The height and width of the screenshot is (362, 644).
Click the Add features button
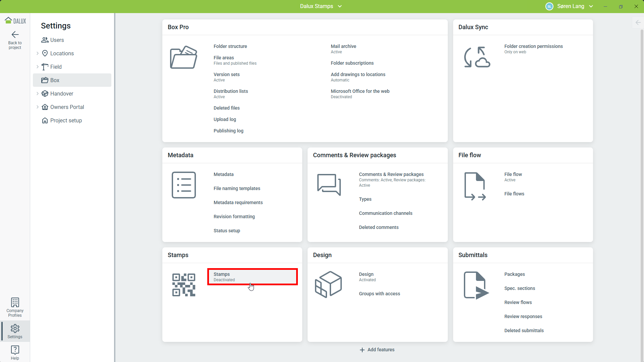377,350
